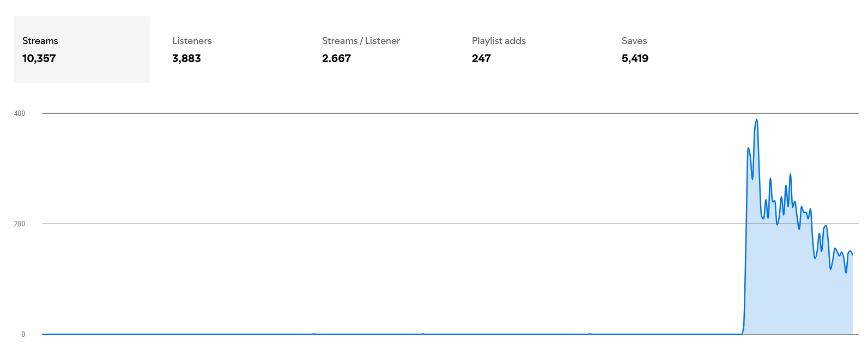Show the Playlist adds metric tab
This screenshot has width=868, height=345.
pyautogui.click(x=499, y=41)
